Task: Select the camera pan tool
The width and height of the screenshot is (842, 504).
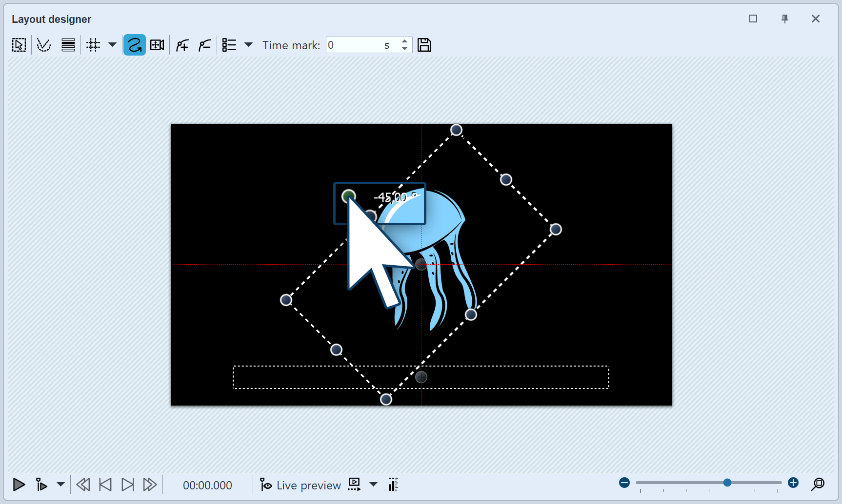Action: [157, 44]
